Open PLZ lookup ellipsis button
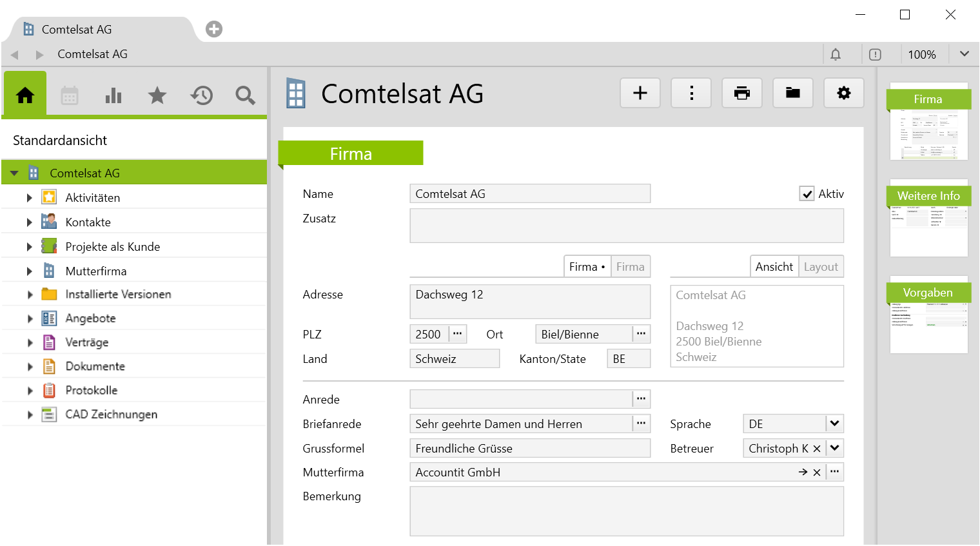 coord(458,334)
